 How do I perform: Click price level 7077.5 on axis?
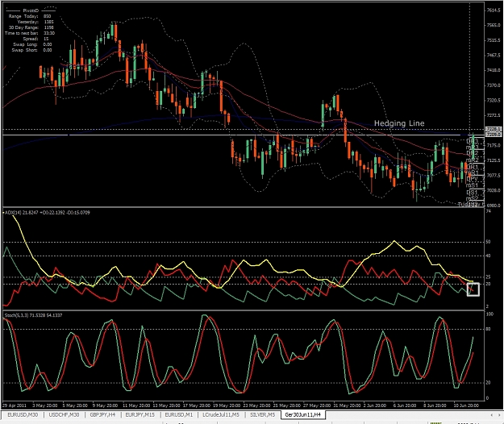pyautogui.click(x=494, y=176)
